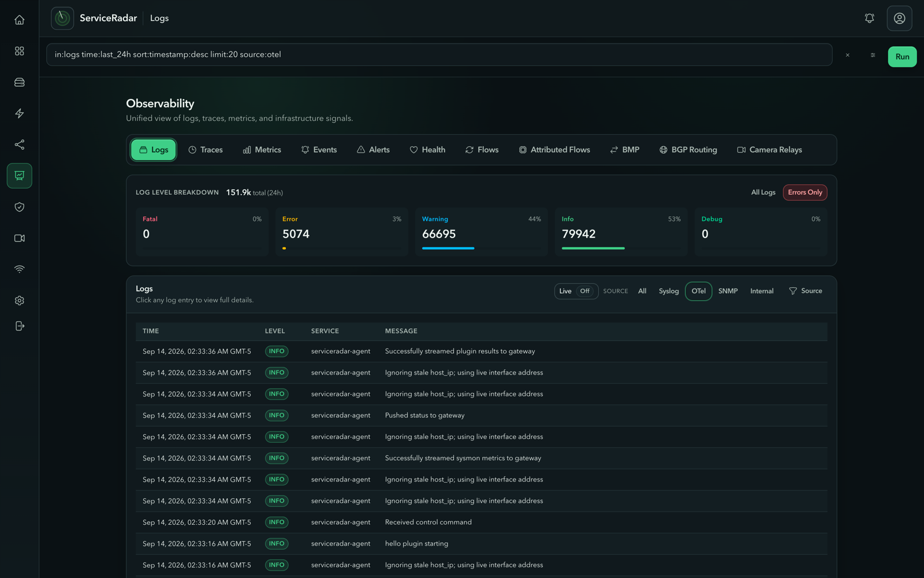The width and height of the screenshot is (924, 578).
Task: Click the MESSAGE column header
Action: click(401, 331)
